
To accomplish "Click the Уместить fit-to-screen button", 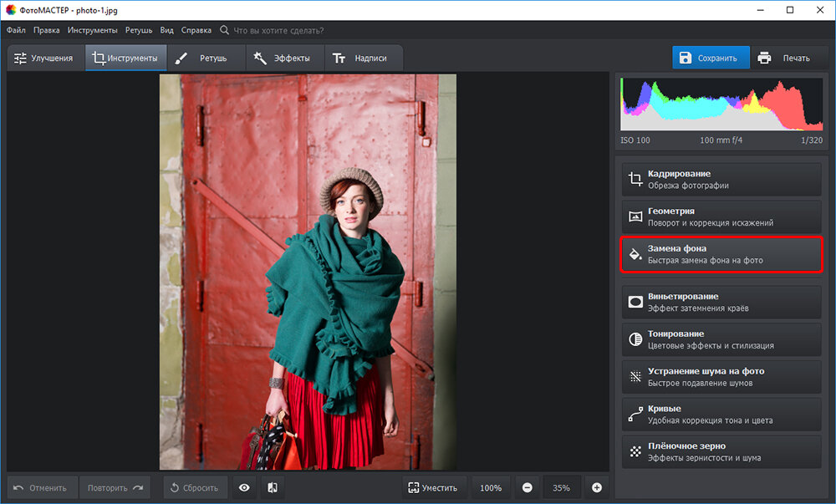I will tap(433, 487).
